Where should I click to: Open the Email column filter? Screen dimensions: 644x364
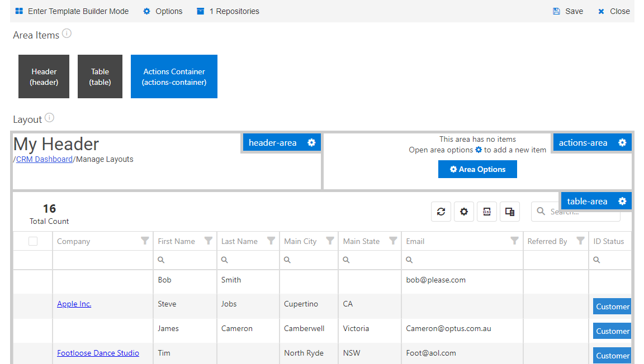click(x=514, y=241)
